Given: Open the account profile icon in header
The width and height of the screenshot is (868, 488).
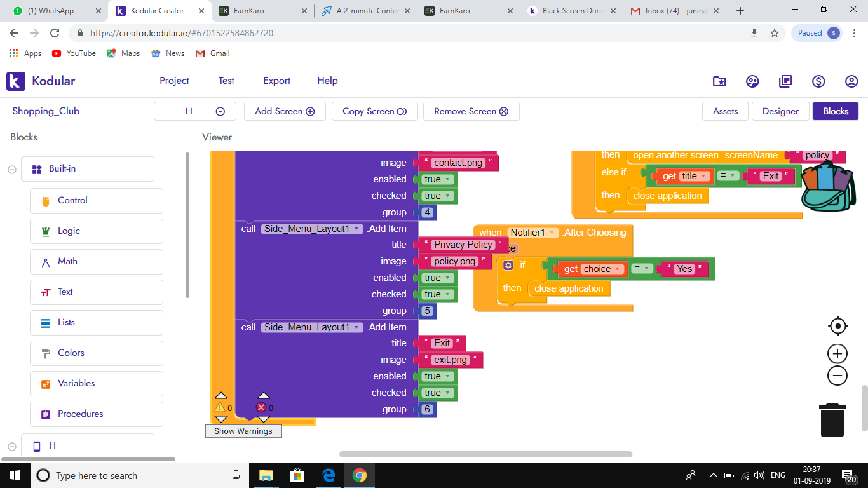Looking at the screenshot, I should (851, 81).
